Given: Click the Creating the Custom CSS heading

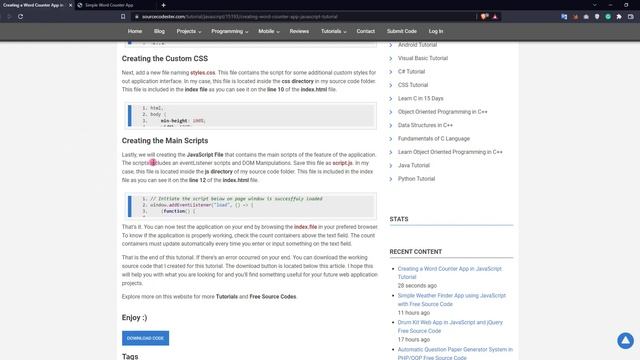Looking at the screenshot, I should pyautogui.click(x=165, y=59).
